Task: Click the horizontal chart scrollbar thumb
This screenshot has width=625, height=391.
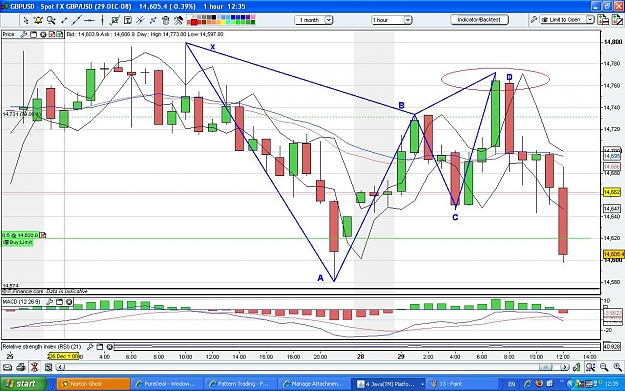Action: (x=546, y=367)
